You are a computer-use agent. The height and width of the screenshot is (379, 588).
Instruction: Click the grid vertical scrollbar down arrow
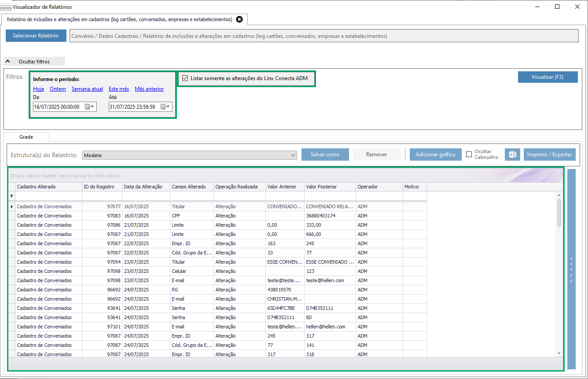pyautogui.click(x=559, y=353)
